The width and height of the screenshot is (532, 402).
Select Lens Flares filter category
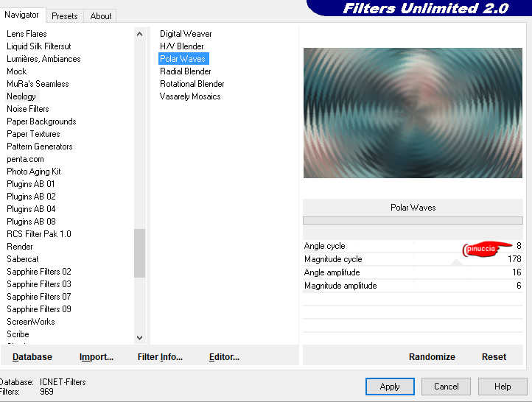pyautogui.click(x=27, y=34)
